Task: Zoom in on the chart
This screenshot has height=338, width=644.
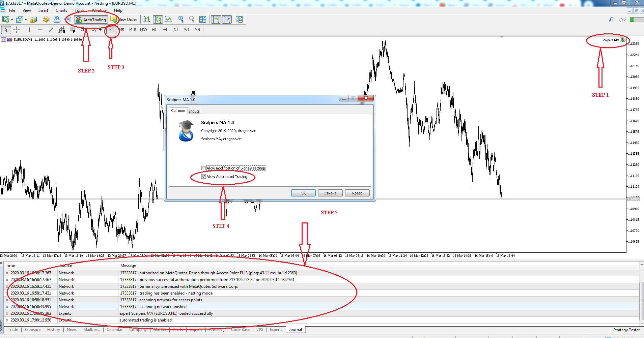Action: click(181, 20)
